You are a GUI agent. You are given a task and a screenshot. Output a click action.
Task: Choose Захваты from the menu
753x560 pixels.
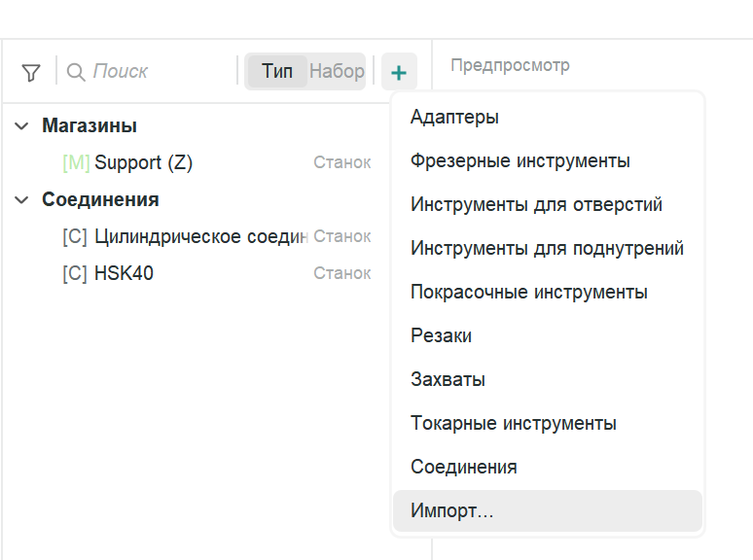click(548, 379)
